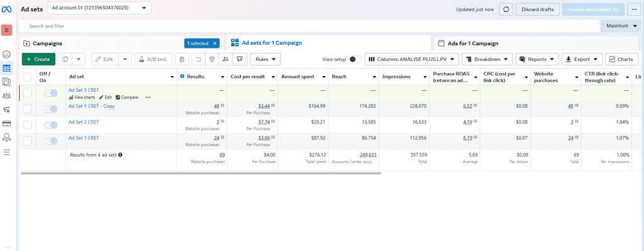Open the Meta logo home icon
The height and width of the screenshot is (251, 644).
[6, 9]
